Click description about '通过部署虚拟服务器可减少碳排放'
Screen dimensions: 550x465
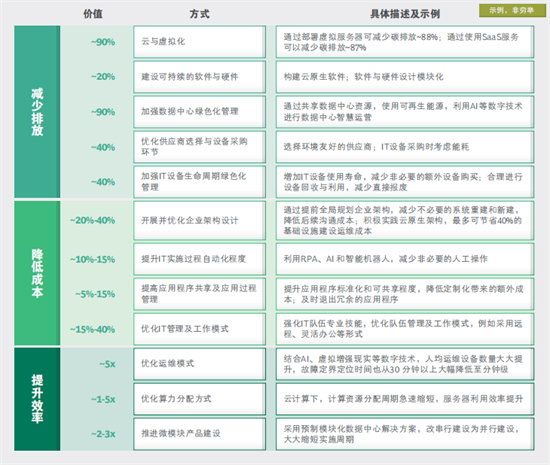tap(405, 41)
